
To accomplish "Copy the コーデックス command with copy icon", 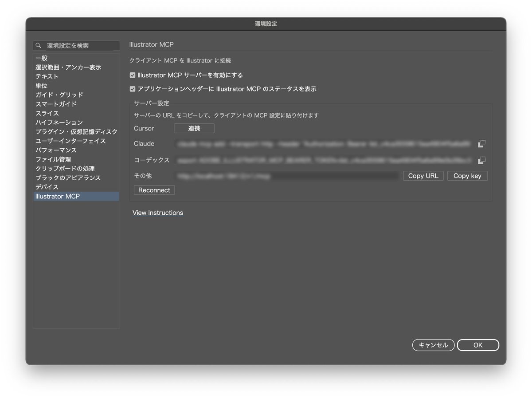I will tap(482, 160).
